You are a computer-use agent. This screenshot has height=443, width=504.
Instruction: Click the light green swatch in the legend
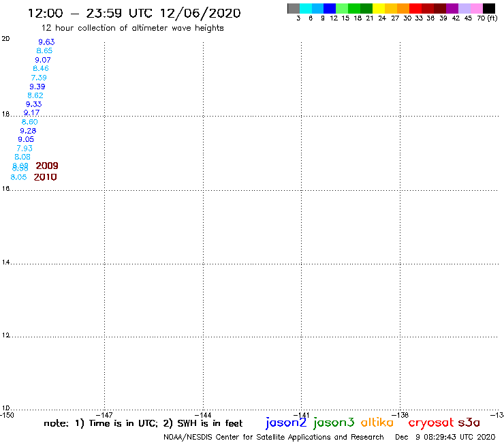342,8
